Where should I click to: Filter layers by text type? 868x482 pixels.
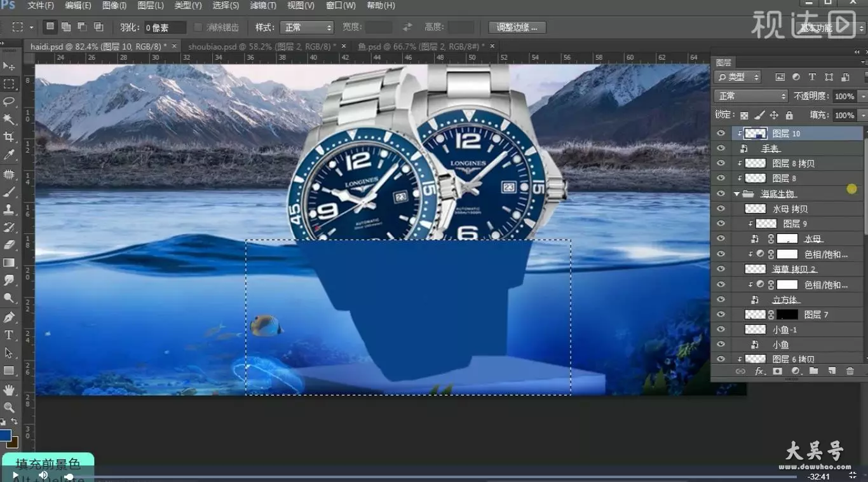click(812, 77)
